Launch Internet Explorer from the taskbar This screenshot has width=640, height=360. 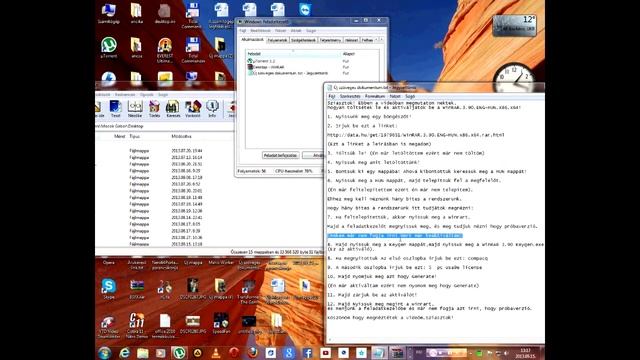click(124, 353)
